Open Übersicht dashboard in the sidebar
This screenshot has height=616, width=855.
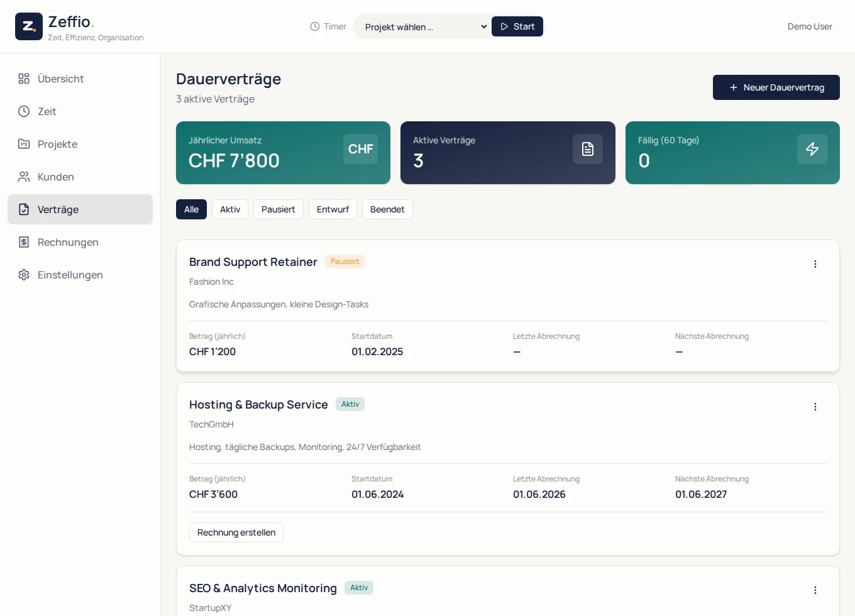click(80, 79)
